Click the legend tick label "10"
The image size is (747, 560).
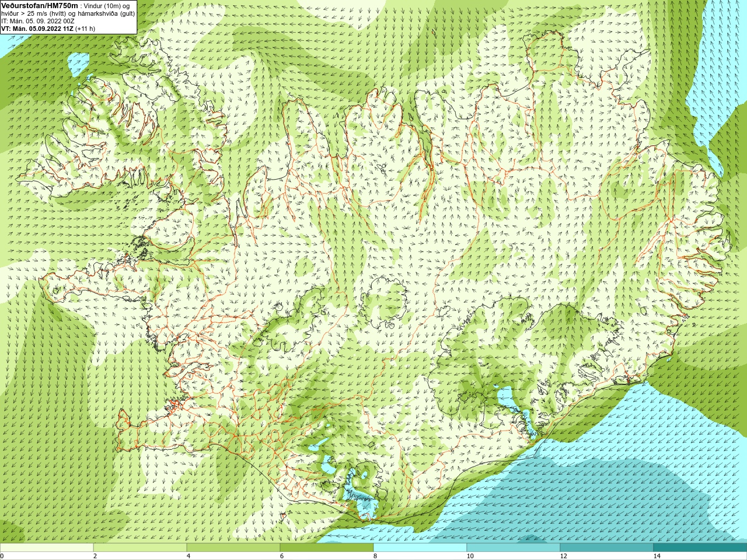(x=470, y=556)
